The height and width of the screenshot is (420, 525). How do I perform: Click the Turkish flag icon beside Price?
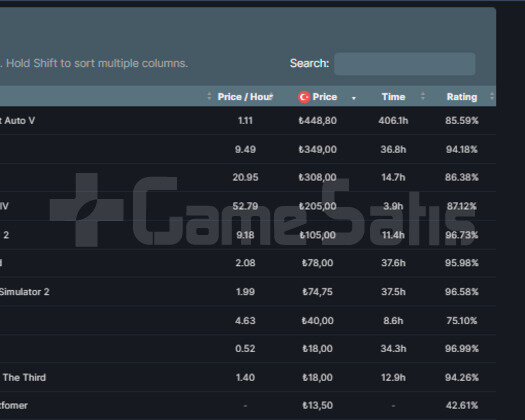coord(304,97)
